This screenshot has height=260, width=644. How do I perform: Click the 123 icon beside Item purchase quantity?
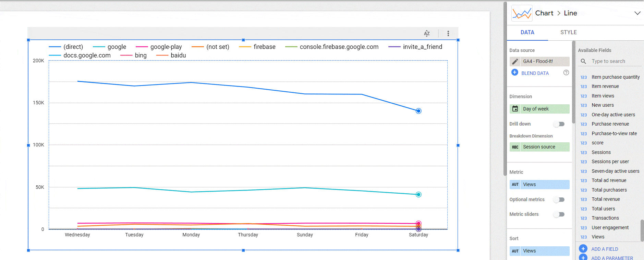[584, 77]
